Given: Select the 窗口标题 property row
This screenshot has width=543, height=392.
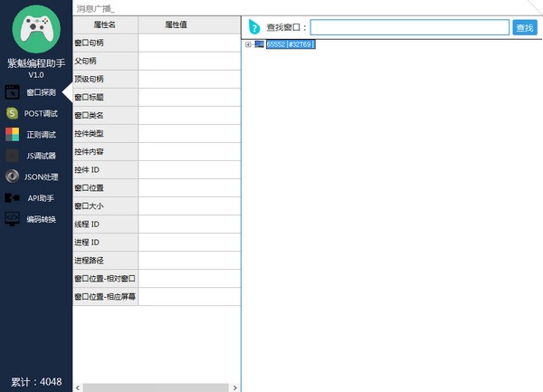Looking at the screenshot, I should [x=157, y=97].
